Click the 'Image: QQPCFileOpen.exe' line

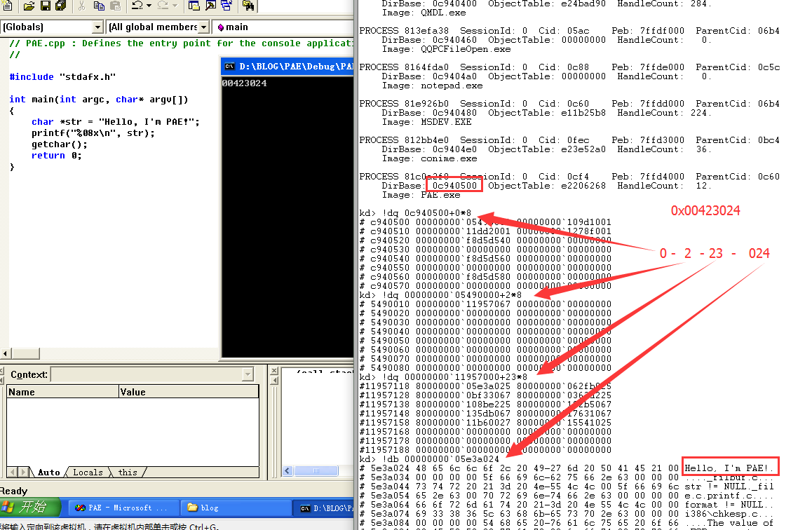(446, 49)
